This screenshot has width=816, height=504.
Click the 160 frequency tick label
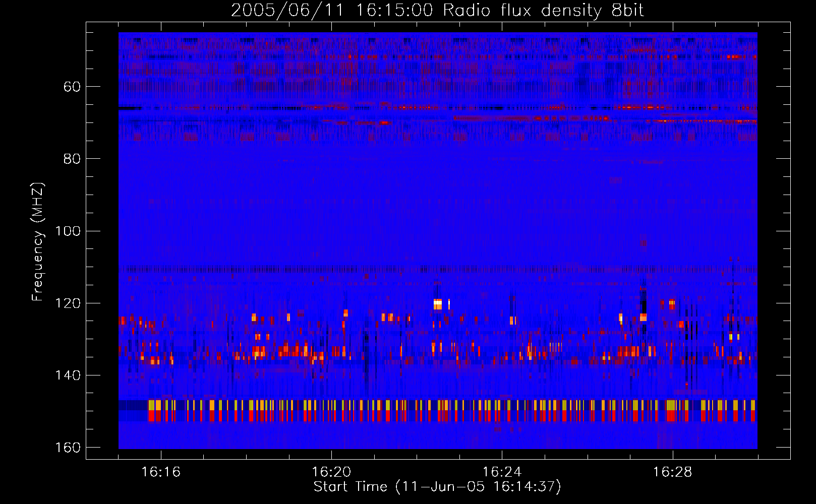[68, 448]
